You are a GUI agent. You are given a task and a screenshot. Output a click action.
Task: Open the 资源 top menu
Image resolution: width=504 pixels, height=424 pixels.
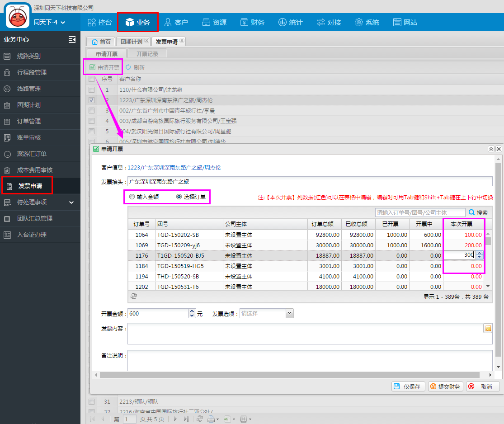214,22
